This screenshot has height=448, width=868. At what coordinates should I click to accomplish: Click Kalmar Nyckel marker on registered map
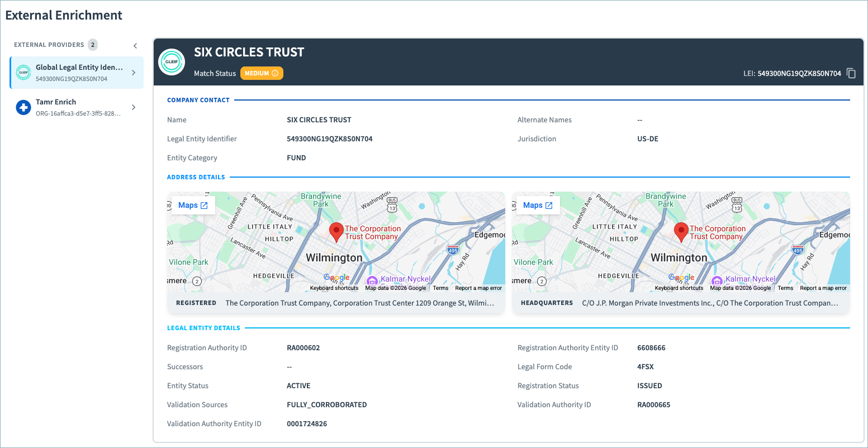point(372,280)
